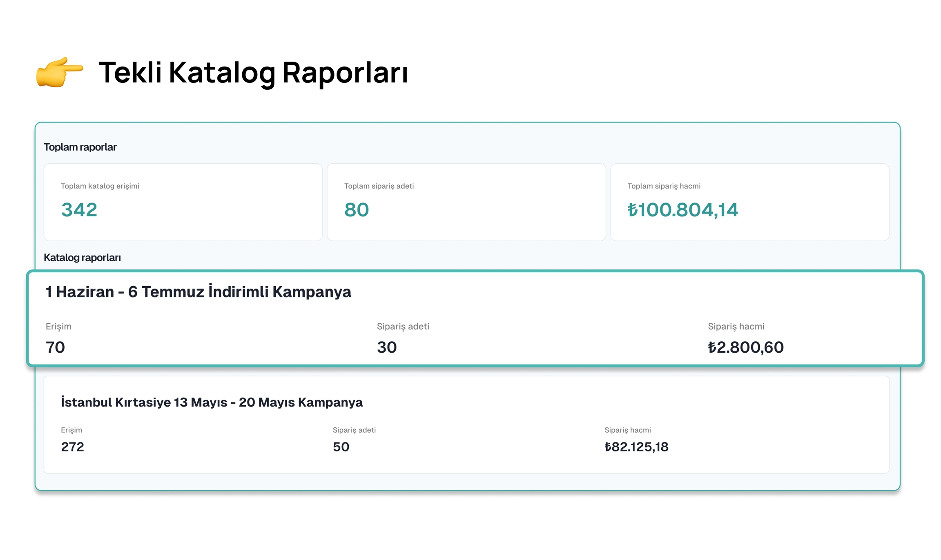The height and width of the screenshot is (560, 941).
Task: Click the "Toplam katalog erişimi" label
Action: (x=100, y=186)
